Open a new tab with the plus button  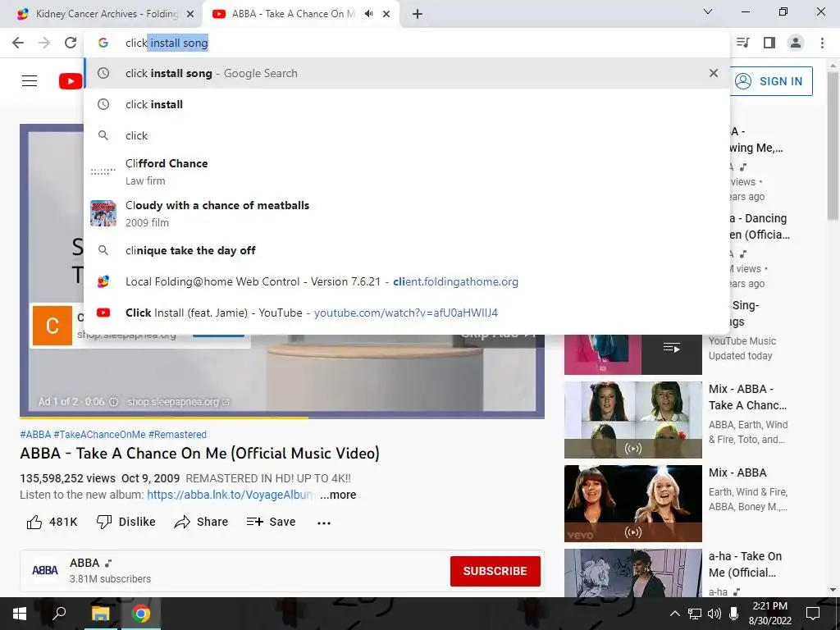tap(418, 14)
